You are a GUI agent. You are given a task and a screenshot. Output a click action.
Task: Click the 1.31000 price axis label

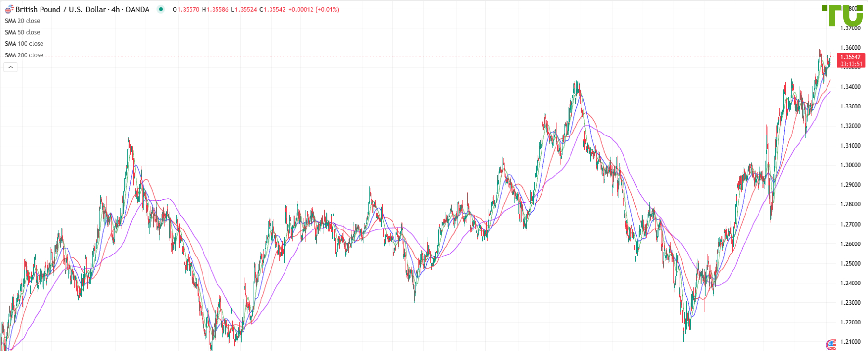tap(851, 146)
